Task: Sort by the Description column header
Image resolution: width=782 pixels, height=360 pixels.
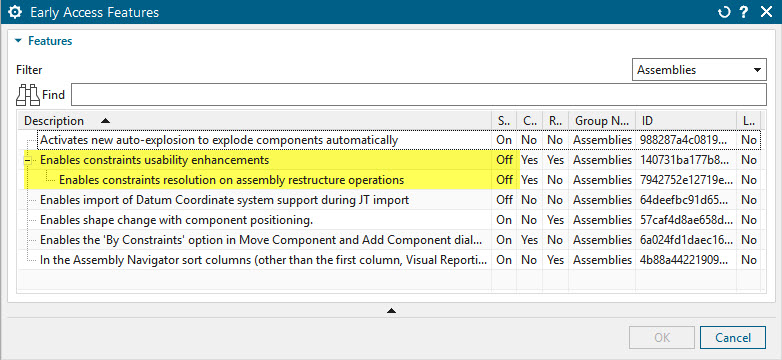Action: click(255, 121)
